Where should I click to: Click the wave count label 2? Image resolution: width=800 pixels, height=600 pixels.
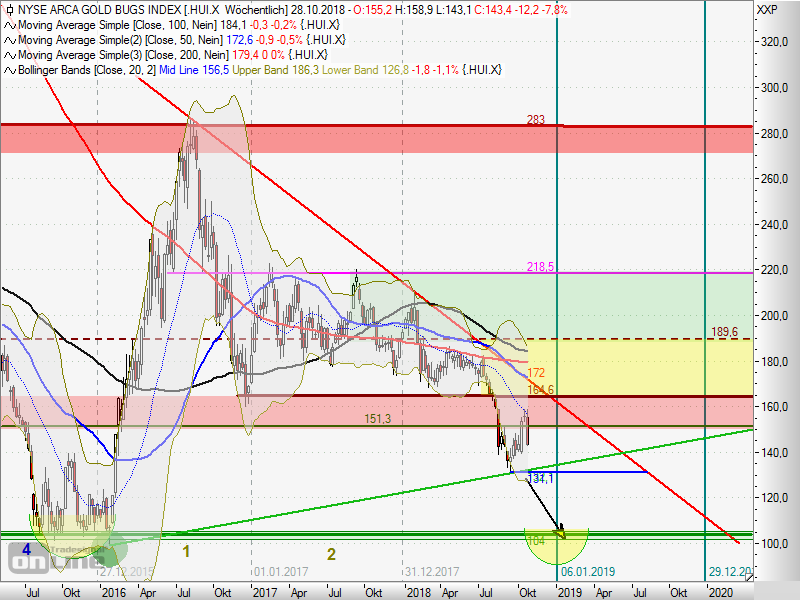point(331,553)
